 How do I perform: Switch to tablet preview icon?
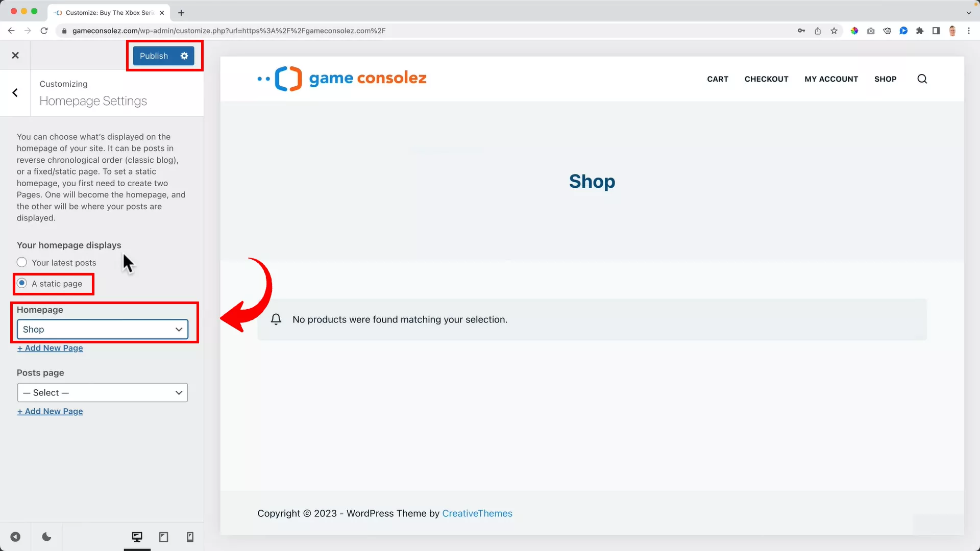(163, 537)
